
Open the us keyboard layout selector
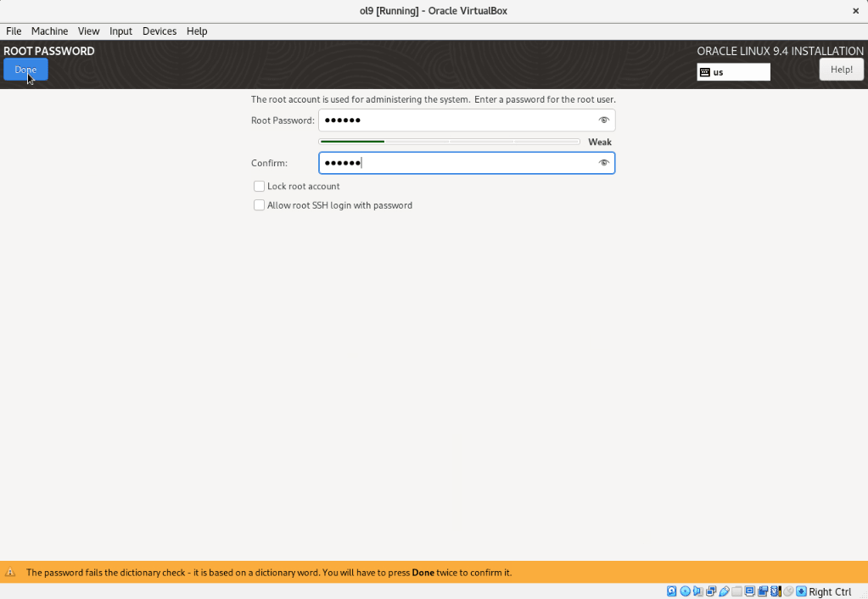733,72
